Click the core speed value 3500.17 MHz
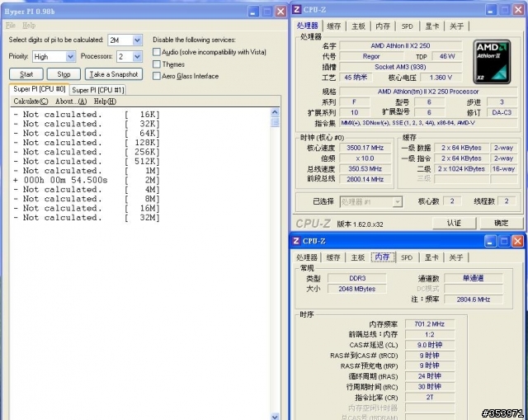528x420 pixels. 365,148
